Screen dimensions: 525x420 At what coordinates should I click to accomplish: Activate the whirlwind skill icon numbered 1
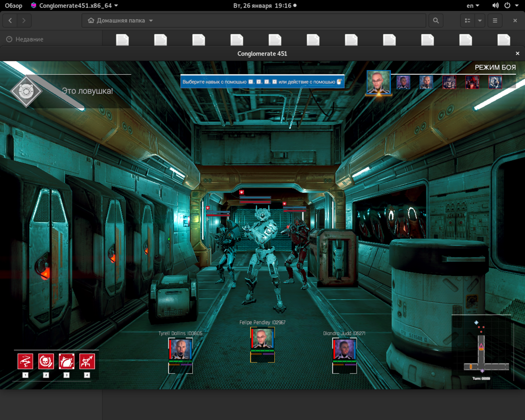pos(25,361)
